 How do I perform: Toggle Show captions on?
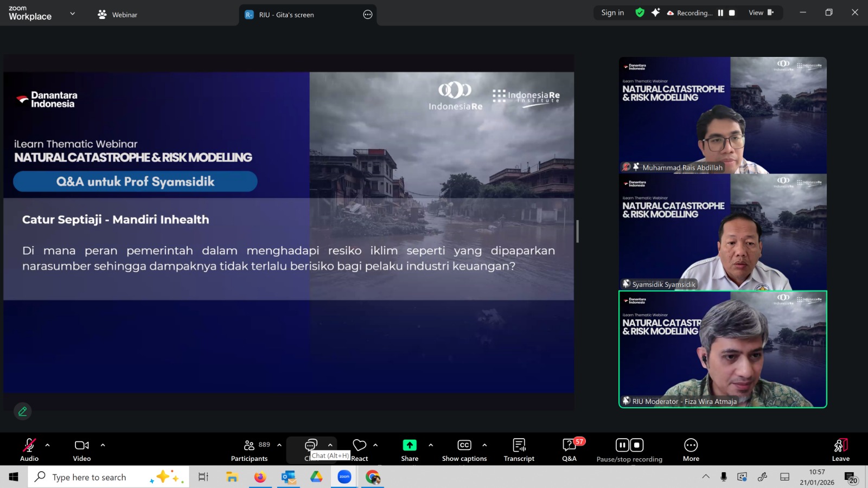tap(464, 450)
